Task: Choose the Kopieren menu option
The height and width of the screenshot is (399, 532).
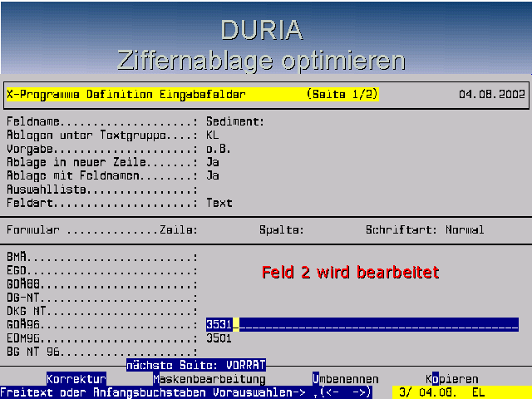Action: click(x=452, y=379)
